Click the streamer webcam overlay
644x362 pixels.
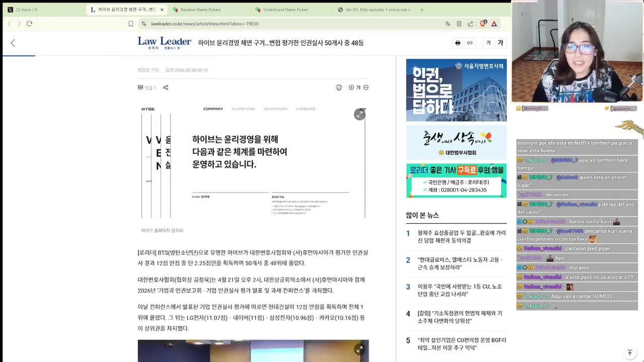pyautogui.click(x=577, y=51)
